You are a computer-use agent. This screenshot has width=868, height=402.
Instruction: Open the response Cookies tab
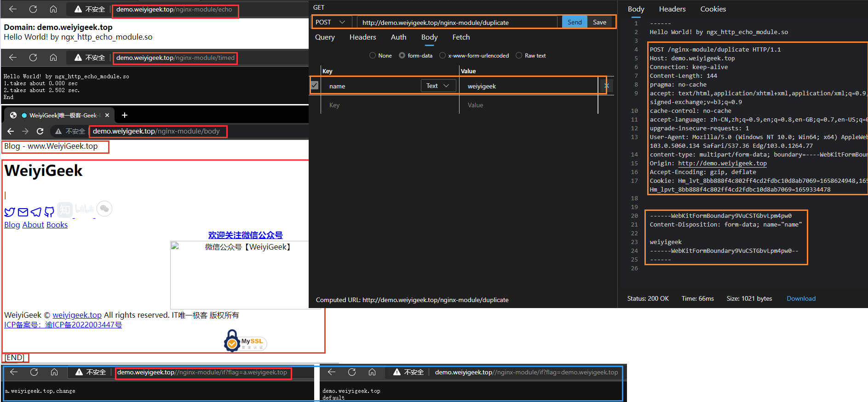click(x=713, y=9)
